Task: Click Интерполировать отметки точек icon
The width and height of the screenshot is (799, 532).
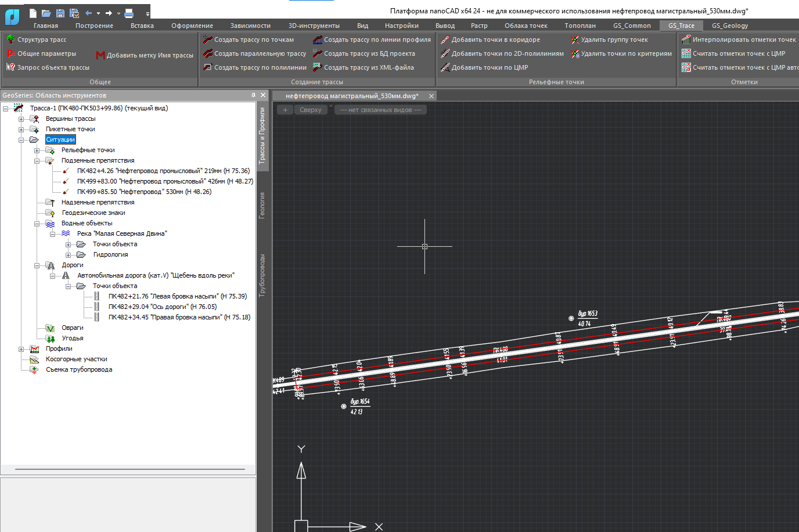Action: click(x=686, y=39)
